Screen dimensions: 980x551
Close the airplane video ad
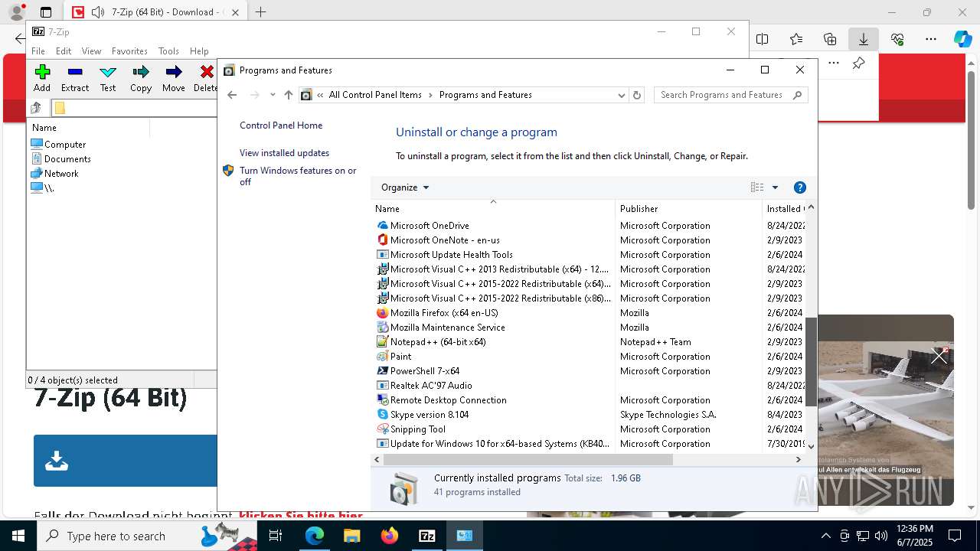click(939, 355)
